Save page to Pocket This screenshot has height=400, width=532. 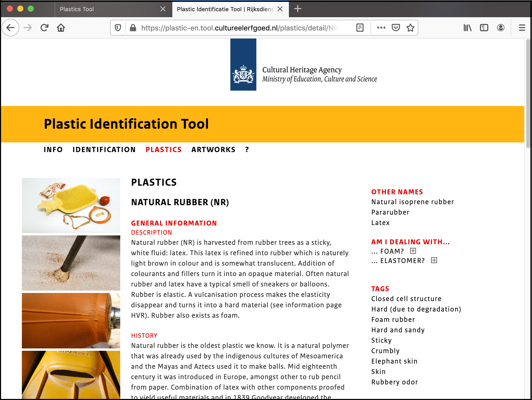[396, 28]
